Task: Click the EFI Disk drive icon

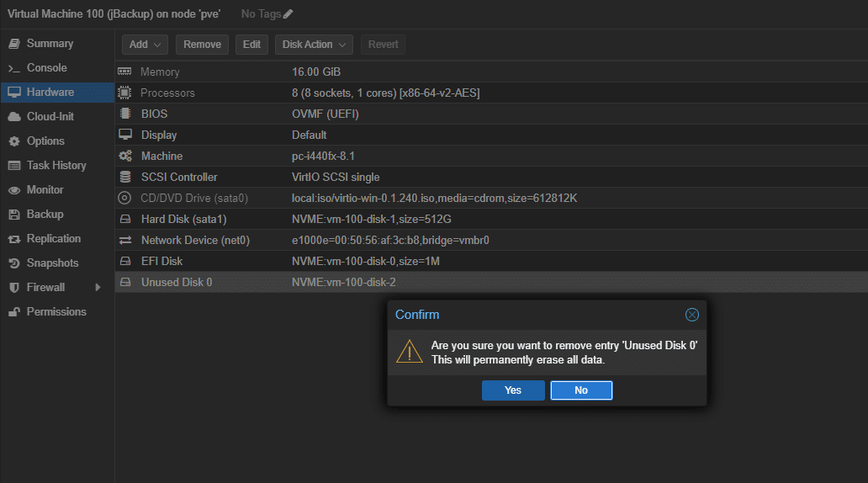Action: (x=125, y=261)
